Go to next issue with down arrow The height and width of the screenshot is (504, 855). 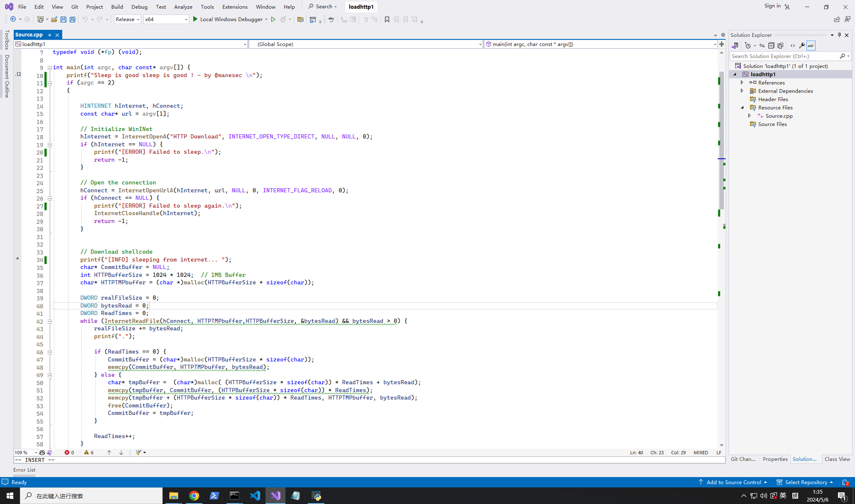121,453
